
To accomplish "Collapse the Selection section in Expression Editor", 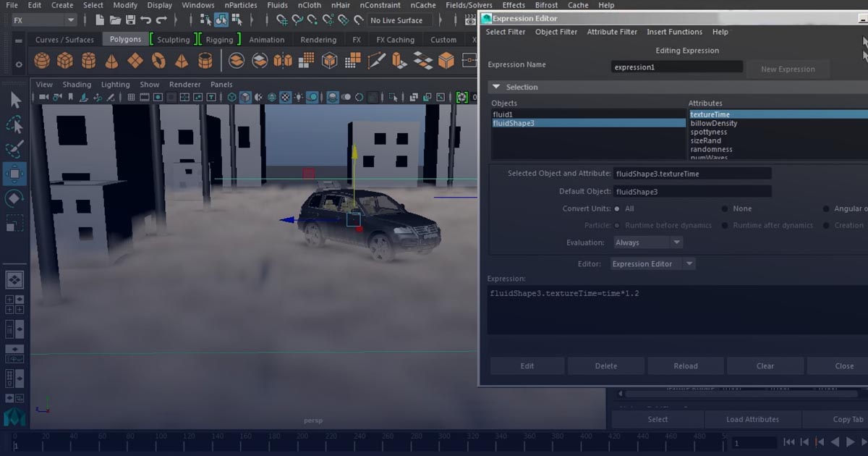I will [496, 87].
